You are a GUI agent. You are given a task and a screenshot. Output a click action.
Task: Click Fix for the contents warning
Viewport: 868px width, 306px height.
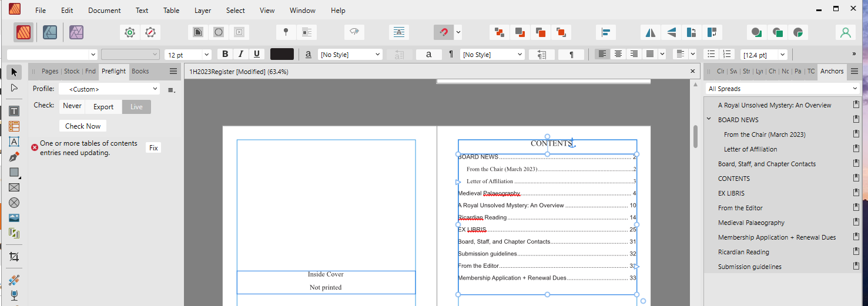click(153, 148)
